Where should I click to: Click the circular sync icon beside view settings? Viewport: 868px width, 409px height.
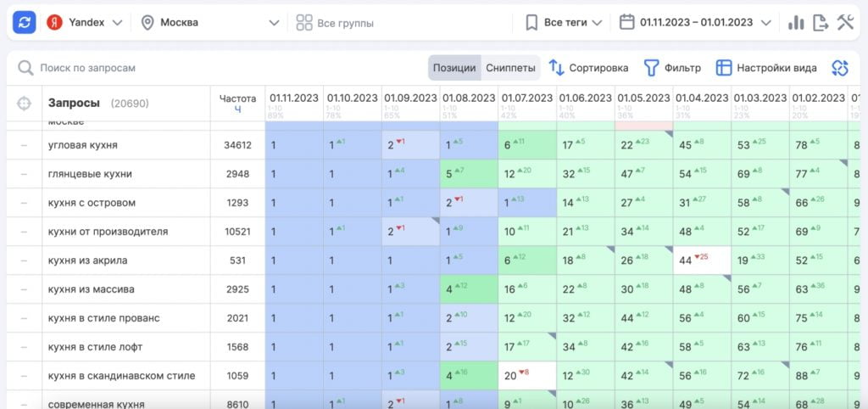pyautogui.click(x=839, y=68)
